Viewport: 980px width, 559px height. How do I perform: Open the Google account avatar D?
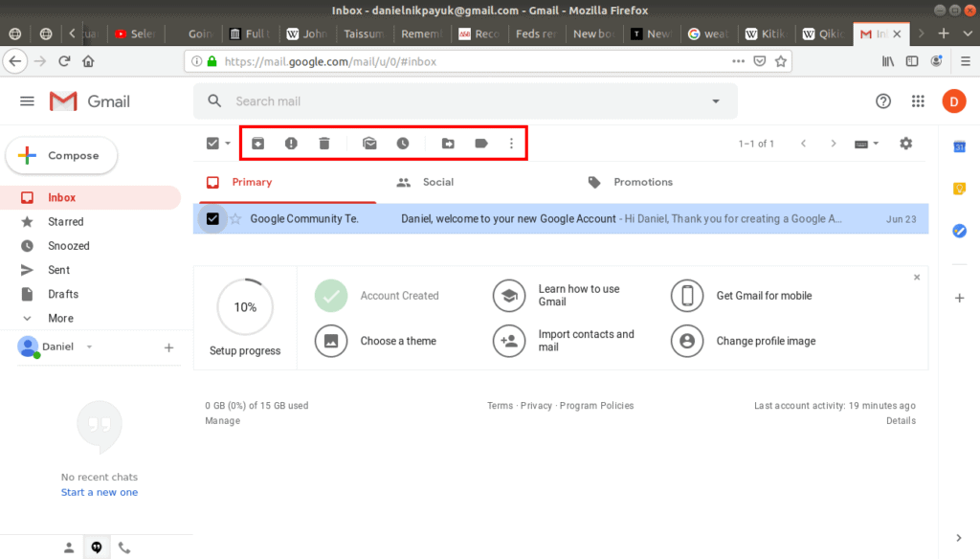pos(954,101)
